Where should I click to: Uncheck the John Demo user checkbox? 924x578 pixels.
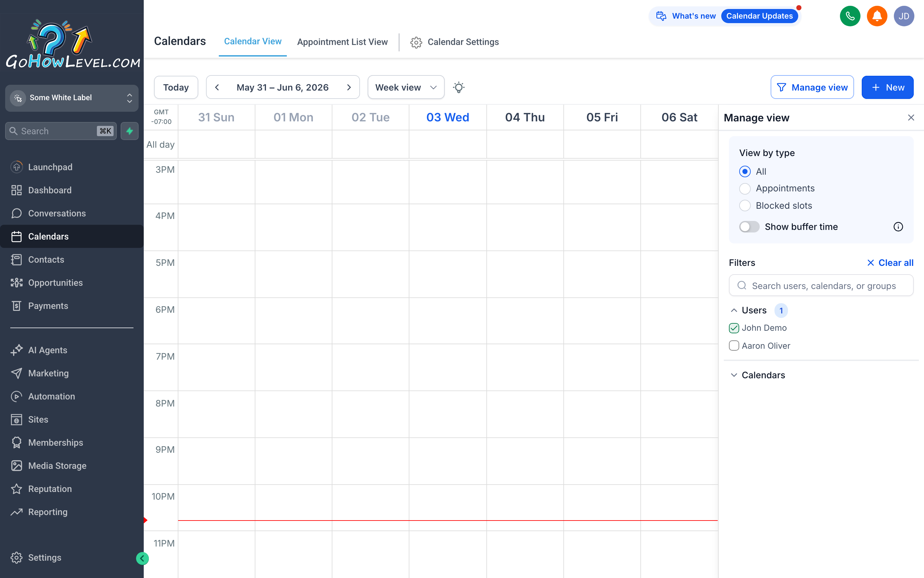point(734,328)
